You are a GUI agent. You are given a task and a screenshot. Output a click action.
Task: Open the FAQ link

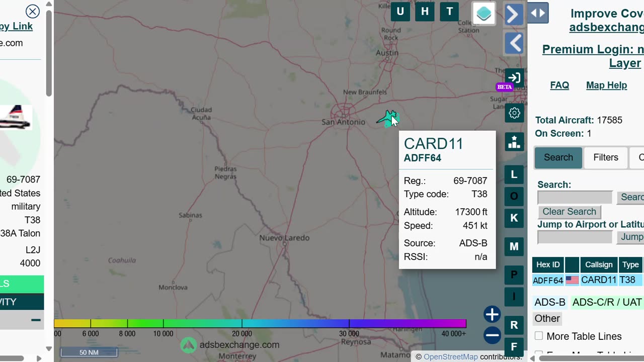tap(559, 85)
